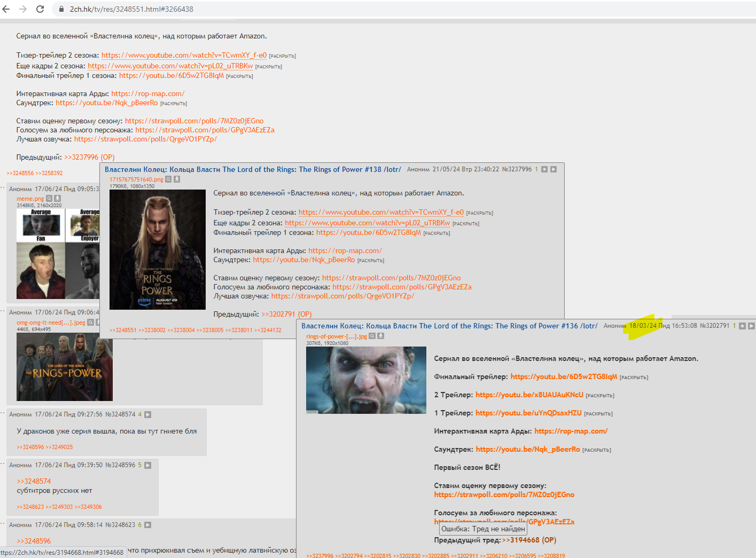The height and width of the screenshot is (558, 756).
Task: Enlarge the Average Fan meme thumbnail
Action: pyautogui.click(x=58, y=254)
